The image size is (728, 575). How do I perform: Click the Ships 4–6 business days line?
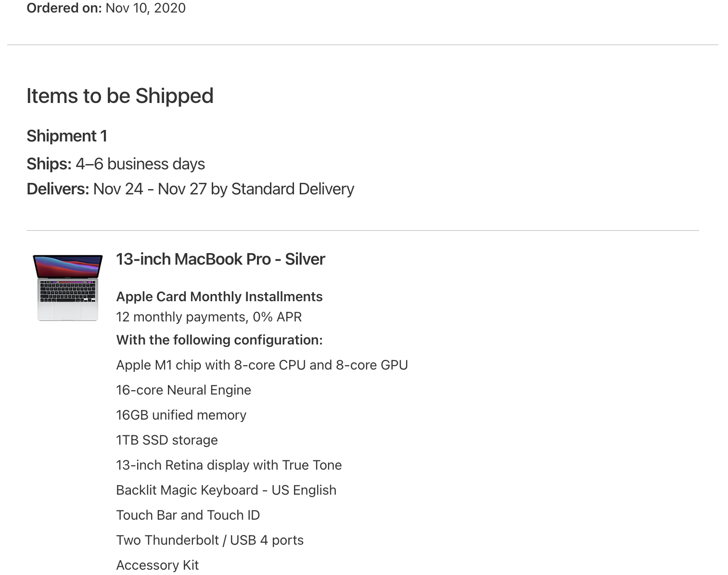click(115, 164)
